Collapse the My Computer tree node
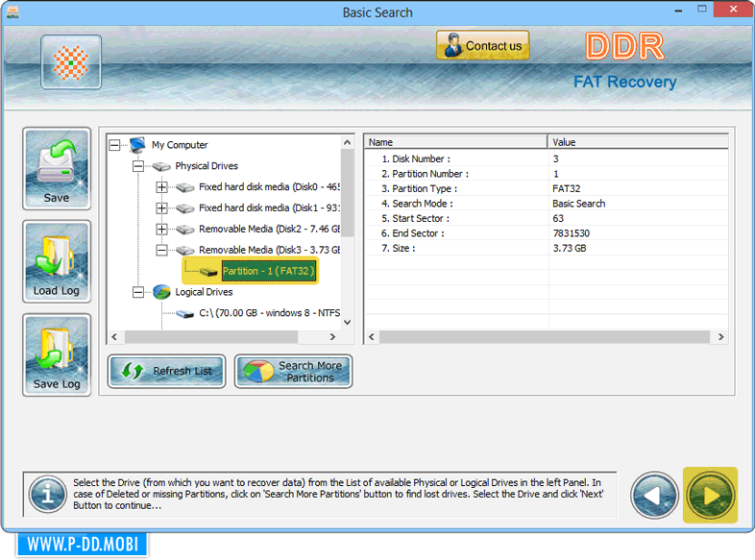Viewport: 755px width, 560px height. pos(116,145)
